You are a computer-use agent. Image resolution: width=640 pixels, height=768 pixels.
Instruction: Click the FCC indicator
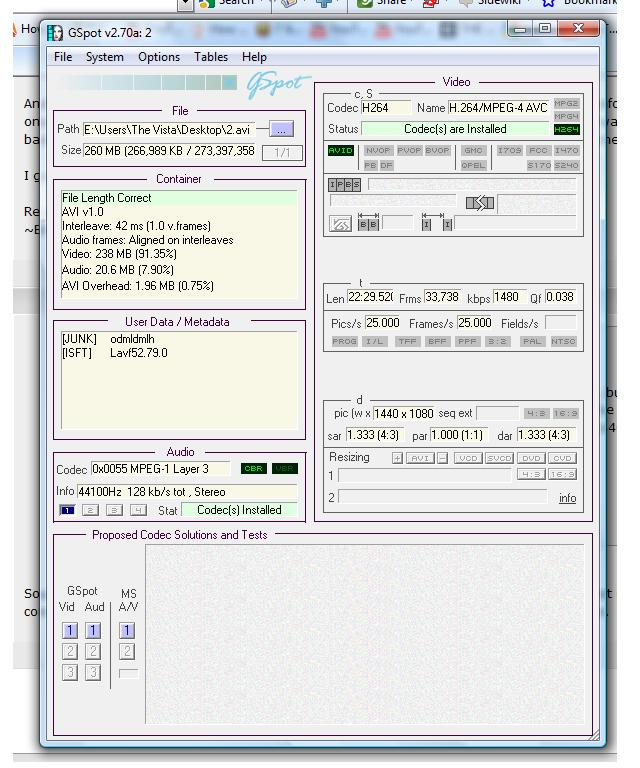[538, 150]
